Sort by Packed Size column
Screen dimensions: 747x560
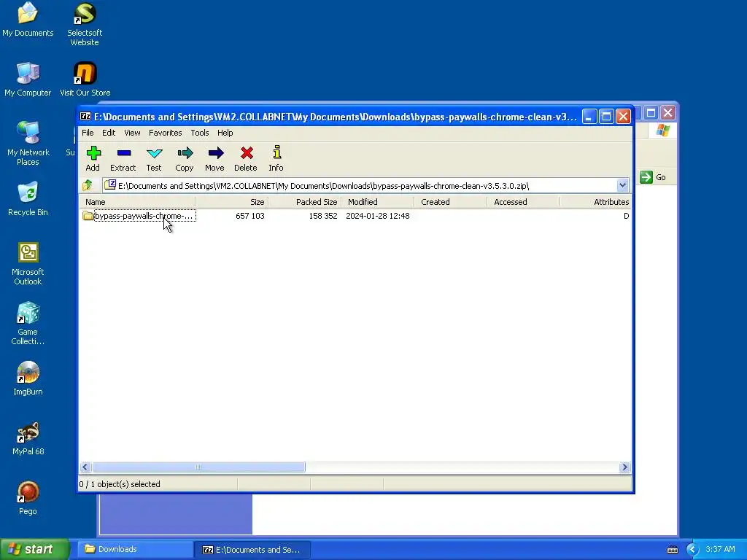304,202
